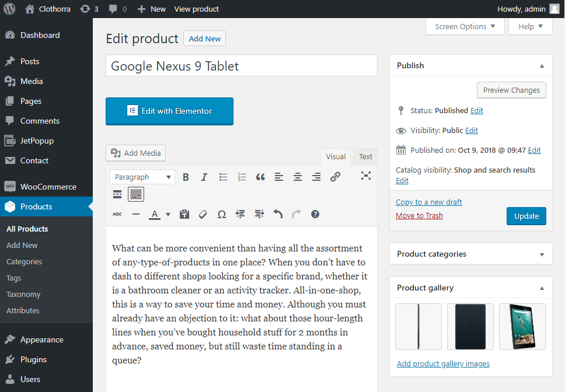Switch to the Text editor tab
Screen dimensions: 565x392
click(365, 156)
